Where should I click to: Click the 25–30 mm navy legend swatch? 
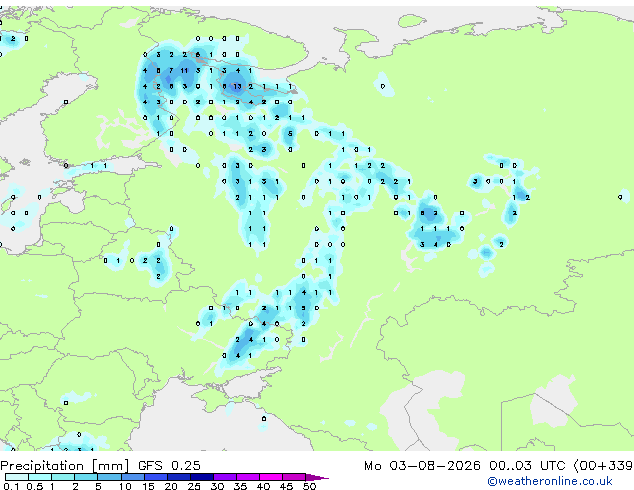[202, 477]
